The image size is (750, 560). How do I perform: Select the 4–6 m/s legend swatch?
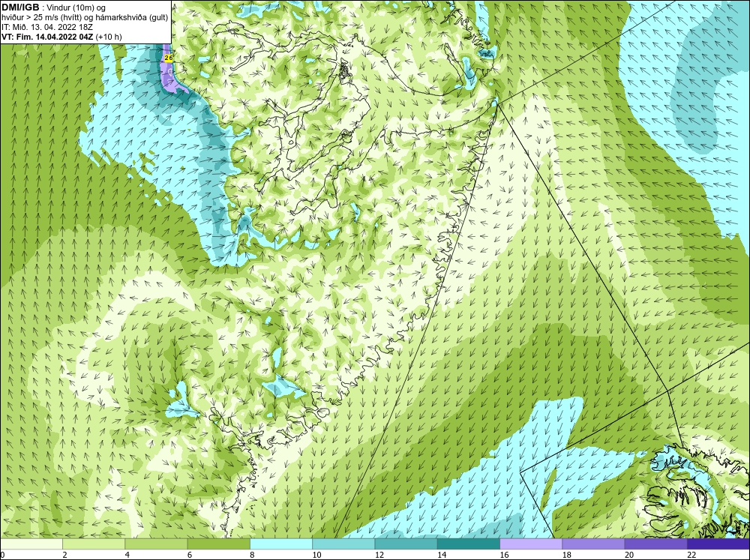point(156,544)
